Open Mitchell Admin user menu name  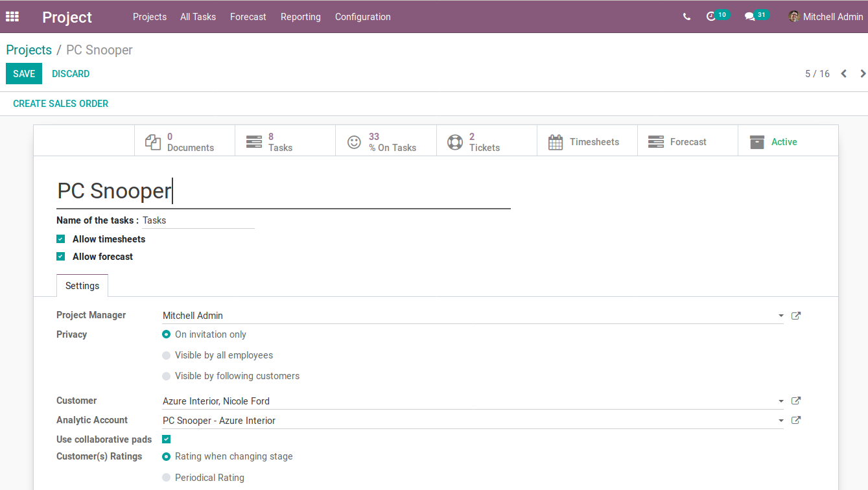click(x=833, y=17)
